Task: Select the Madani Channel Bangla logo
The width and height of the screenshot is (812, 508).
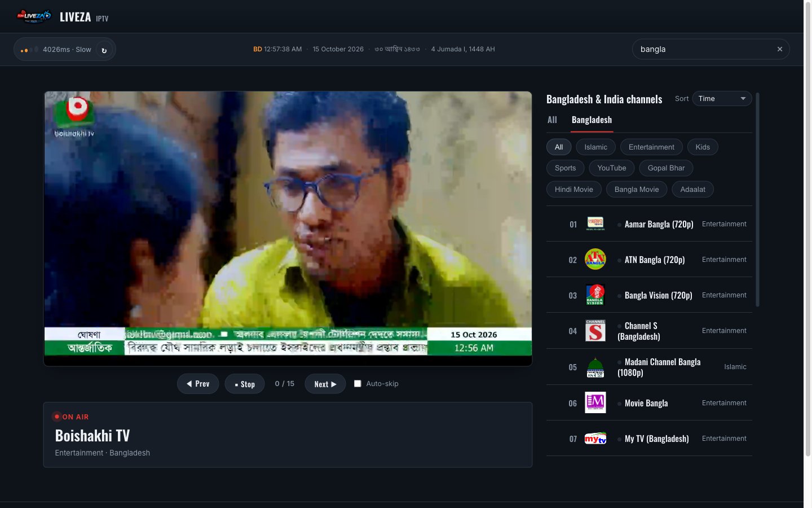Action: [x=595, y=367]
